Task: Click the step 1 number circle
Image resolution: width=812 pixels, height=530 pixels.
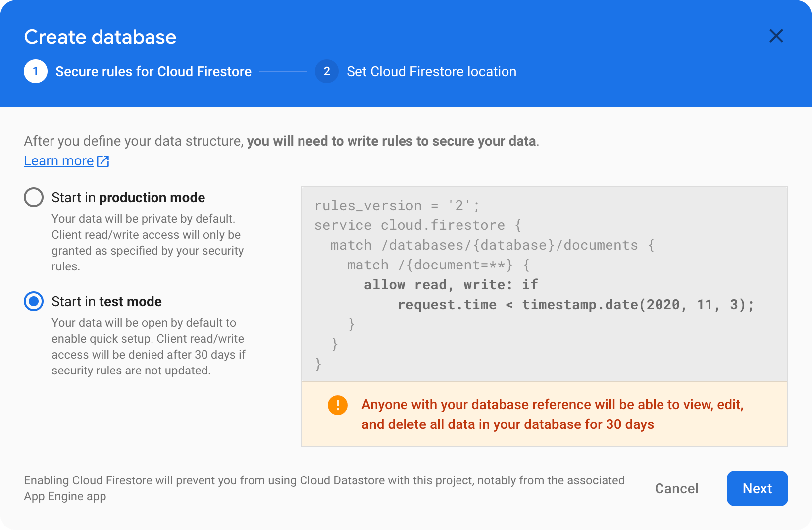Action: click(36, 71)
